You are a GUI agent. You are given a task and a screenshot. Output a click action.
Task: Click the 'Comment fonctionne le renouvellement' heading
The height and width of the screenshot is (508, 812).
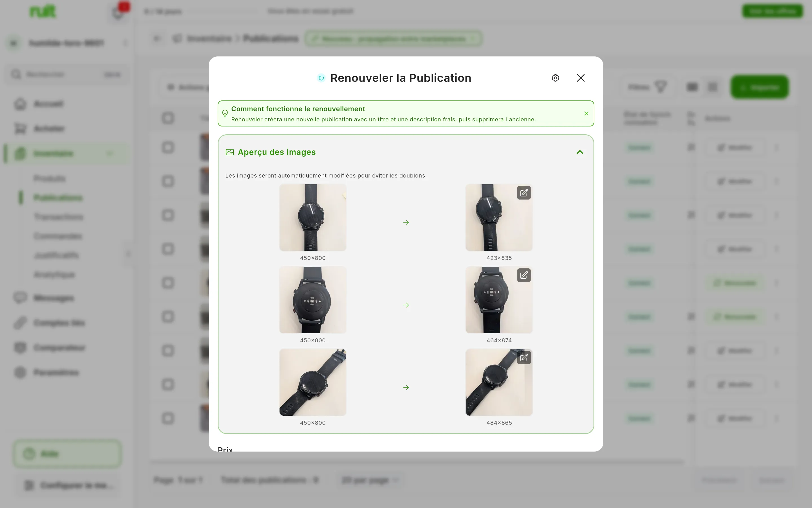(x=298, y=109)
